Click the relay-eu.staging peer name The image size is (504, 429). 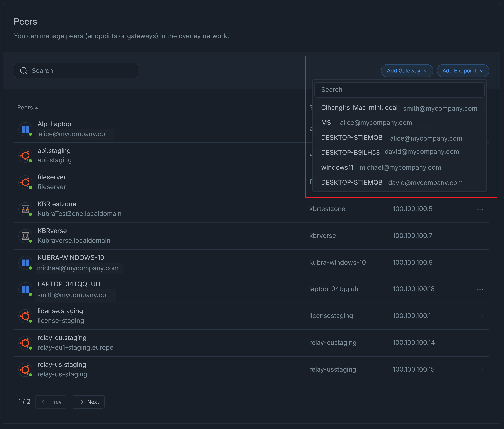tap(62, 338)
